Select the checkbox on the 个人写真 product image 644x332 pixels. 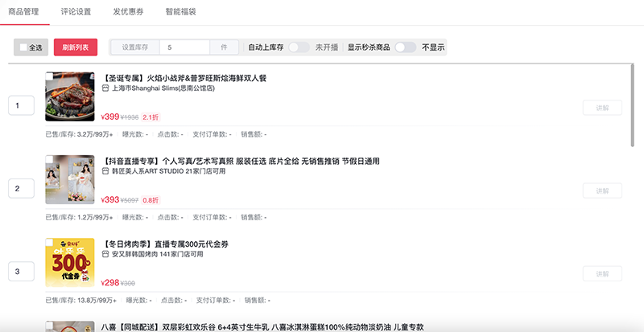click(x=50, y=159)
